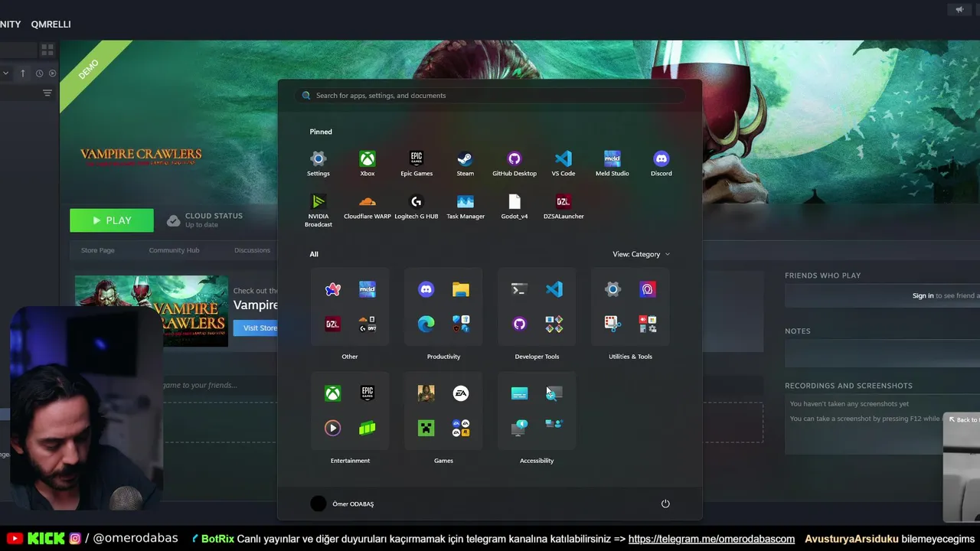Screen dimensions: 980x551
Task: Open Terminal in the Developer Tools category
Action: tap(519, 289)
